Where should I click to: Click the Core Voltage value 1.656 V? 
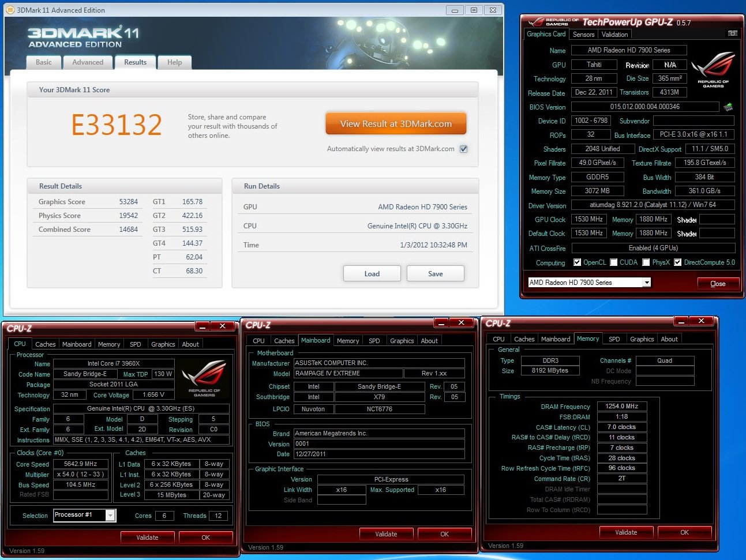pos(153,394)
